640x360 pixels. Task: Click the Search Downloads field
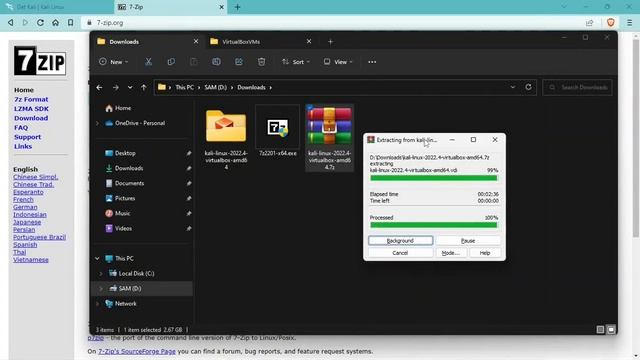click(577, 87)
